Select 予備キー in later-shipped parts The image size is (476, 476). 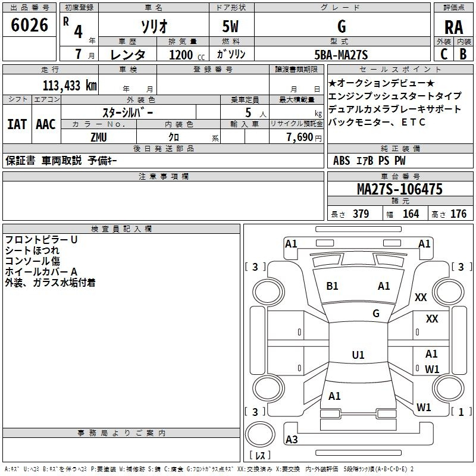click(102, 160)
